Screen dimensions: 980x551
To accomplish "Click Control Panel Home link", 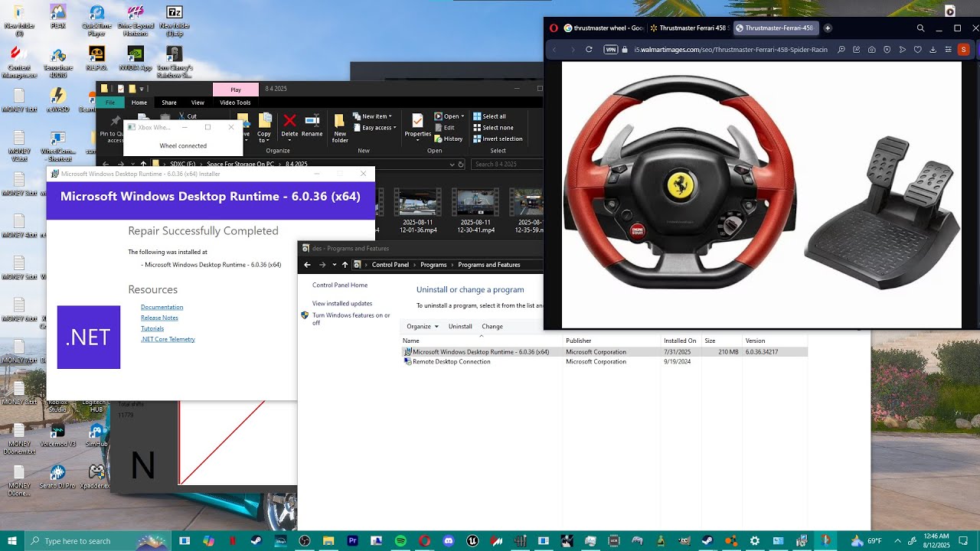I will pos(340,285).
